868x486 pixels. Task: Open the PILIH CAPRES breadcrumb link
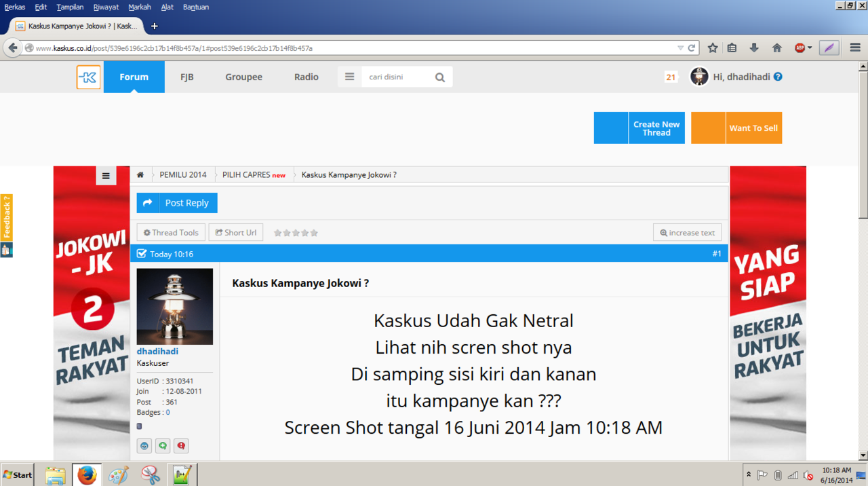point(245,175)
